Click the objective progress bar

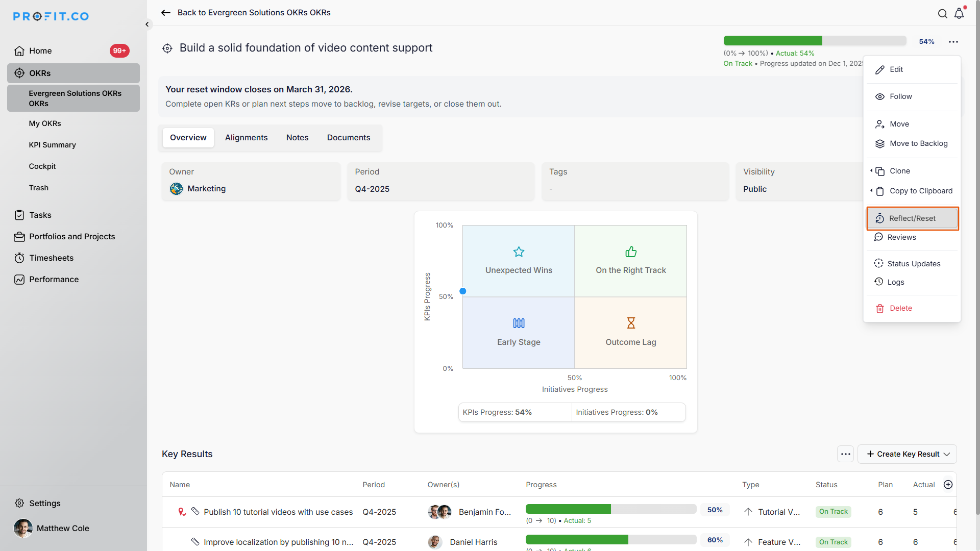pyautogui.click(x=815, y=41)
